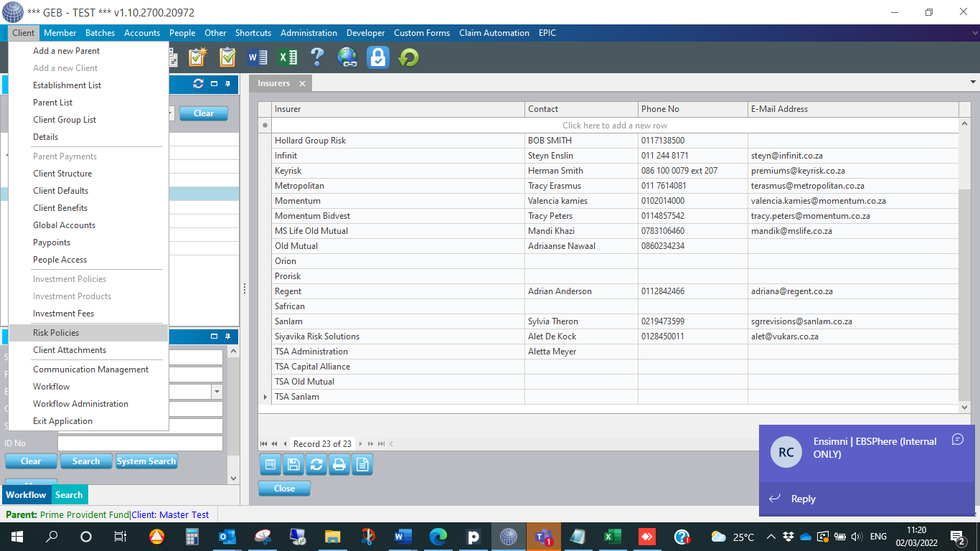Open the Batches menu

click(x=100, y=33)
